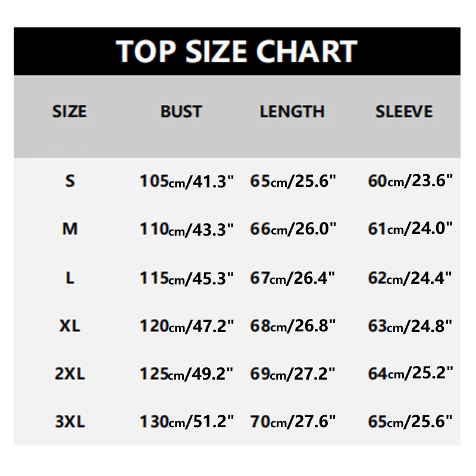The image size is (476, 476).
Task: Click the TOP SIZE CHART title banner
Action: (x=237, y=52)
